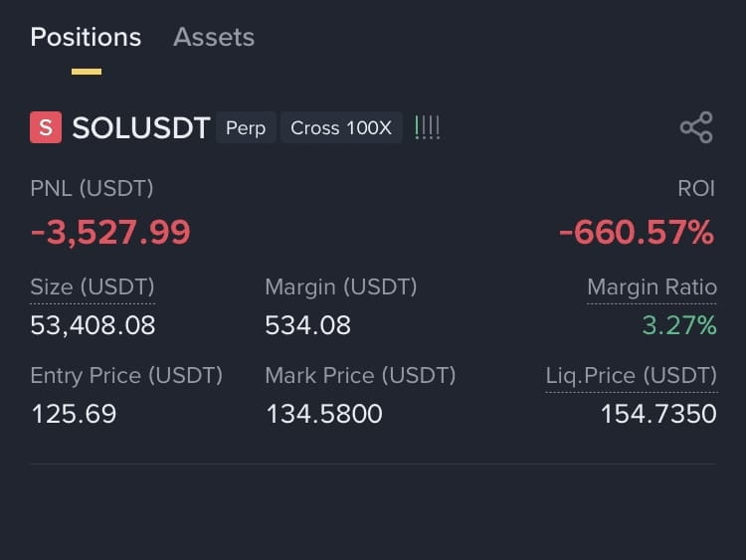The width and height of the screenshot is (746, 560).
Task: Open the SOLUSDT pair name
Action: click(141, 128)
